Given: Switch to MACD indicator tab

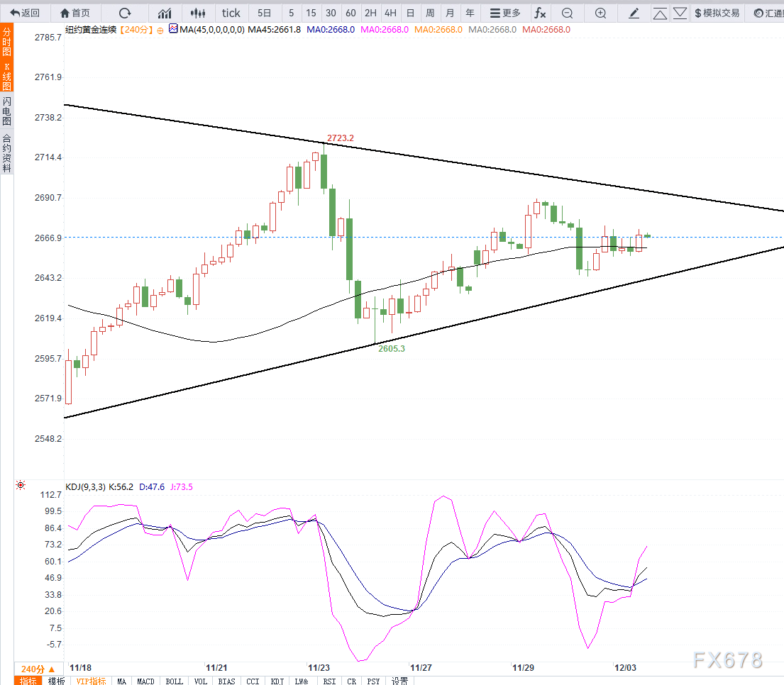Looking at the screenshot, I should (145, 681).
